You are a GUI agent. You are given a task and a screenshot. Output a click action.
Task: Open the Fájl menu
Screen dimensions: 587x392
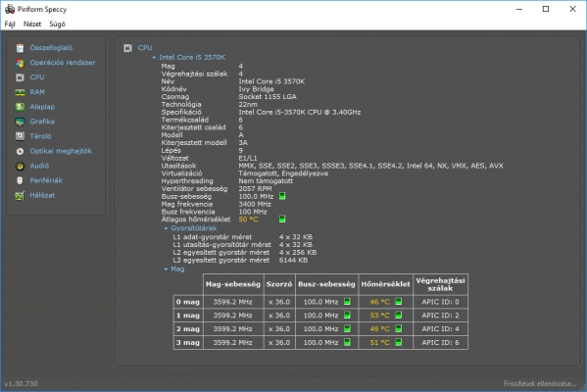coord(10,24)
